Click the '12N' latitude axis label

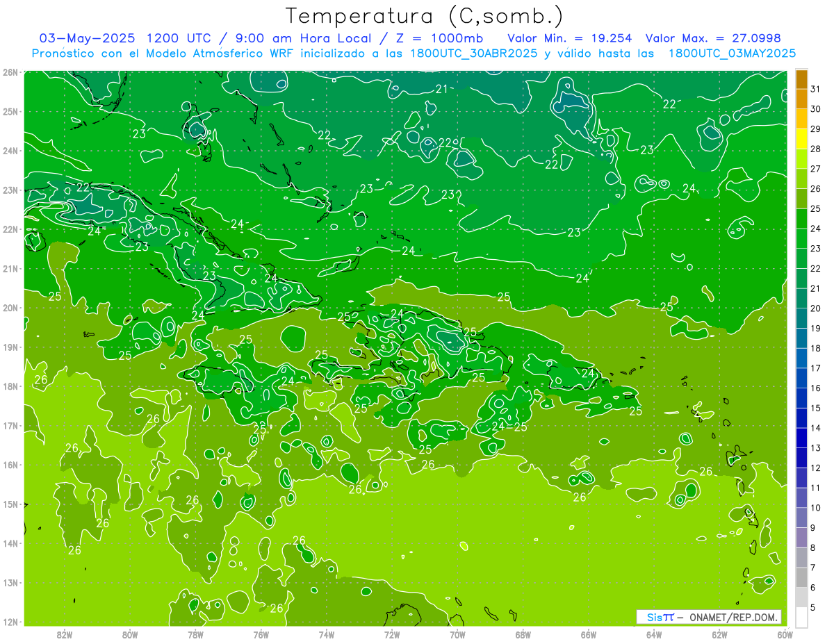click(x=10, y=622)
